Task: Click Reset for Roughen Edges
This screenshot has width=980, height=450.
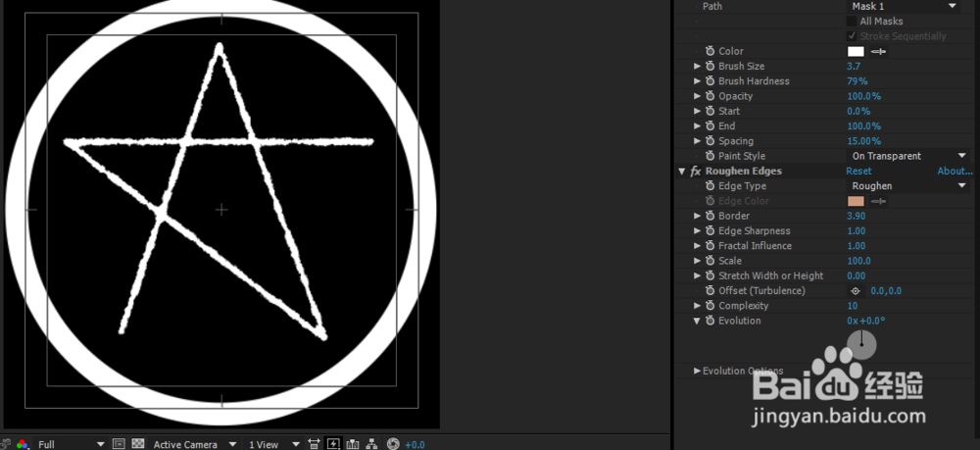Action: (x=858, y=172)
